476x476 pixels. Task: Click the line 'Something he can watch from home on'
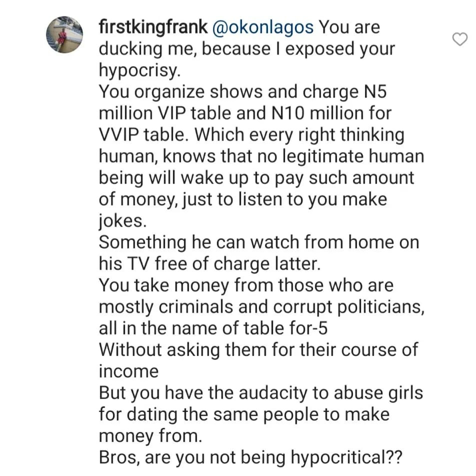(259, 243)
